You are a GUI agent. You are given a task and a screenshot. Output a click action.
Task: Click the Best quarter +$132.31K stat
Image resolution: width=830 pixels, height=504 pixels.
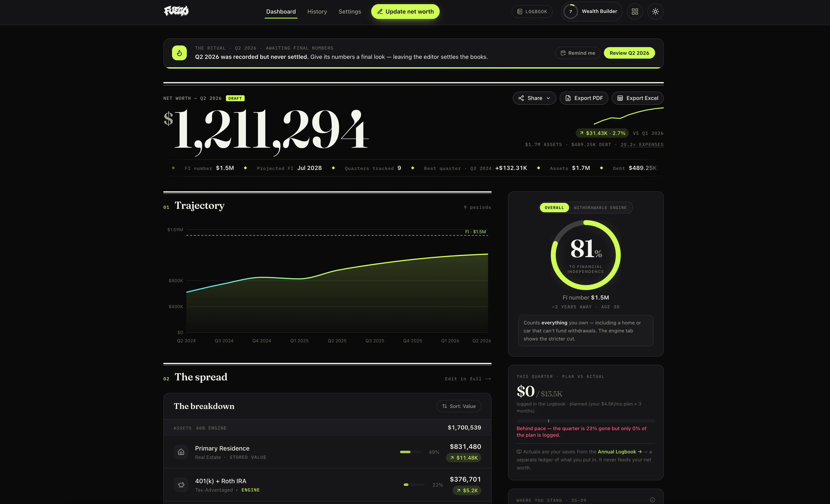476,168
